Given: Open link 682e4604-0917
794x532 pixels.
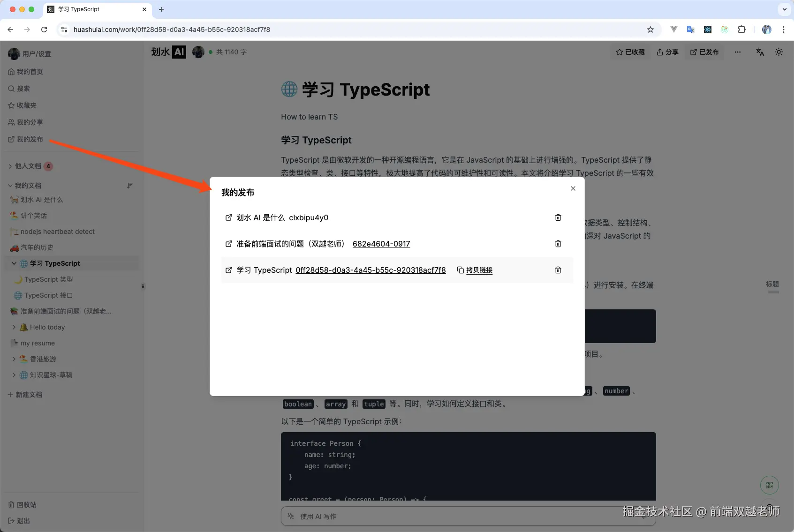Looking at the screenshot, I should pyautogui.click(x=381, y=244).
